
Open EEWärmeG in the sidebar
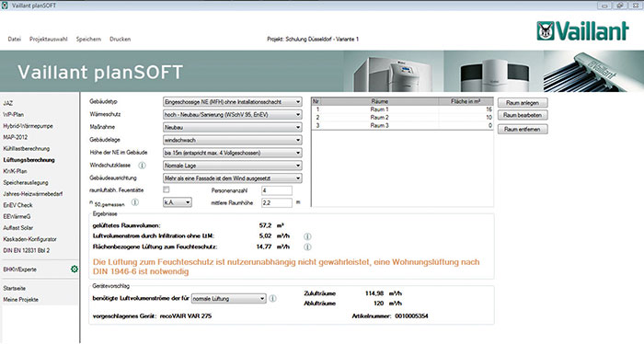[17, 216]
